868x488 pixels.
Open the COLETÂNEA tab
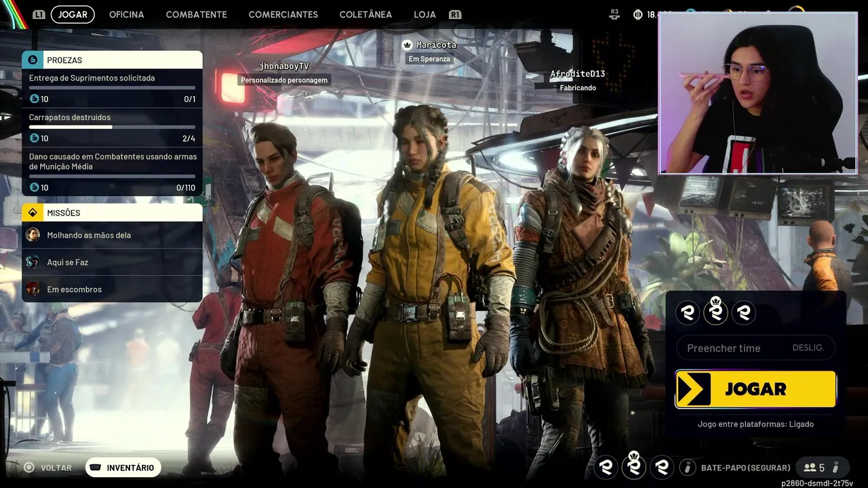366,14
